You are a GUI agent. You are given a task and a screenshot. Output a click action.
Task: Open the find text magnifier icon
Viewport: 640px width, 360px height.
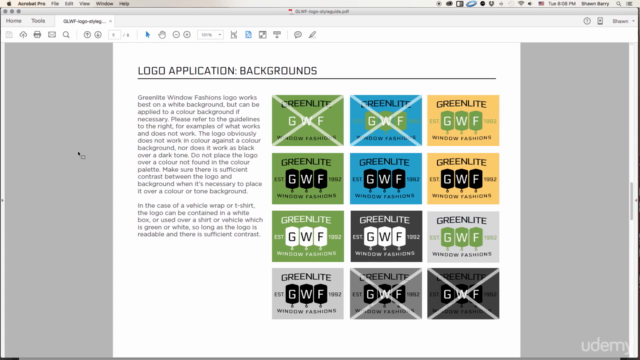point(66,35)
